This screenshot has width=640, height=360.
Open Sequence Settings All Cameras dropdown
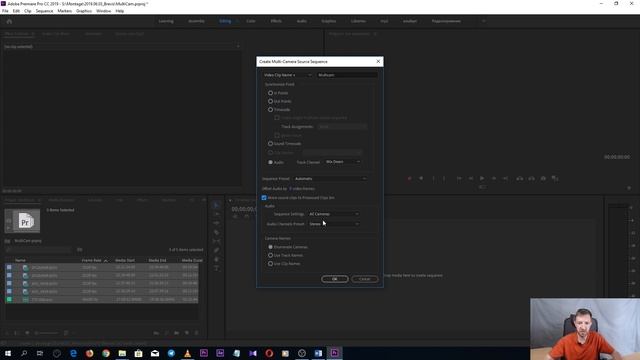(334, 214)
